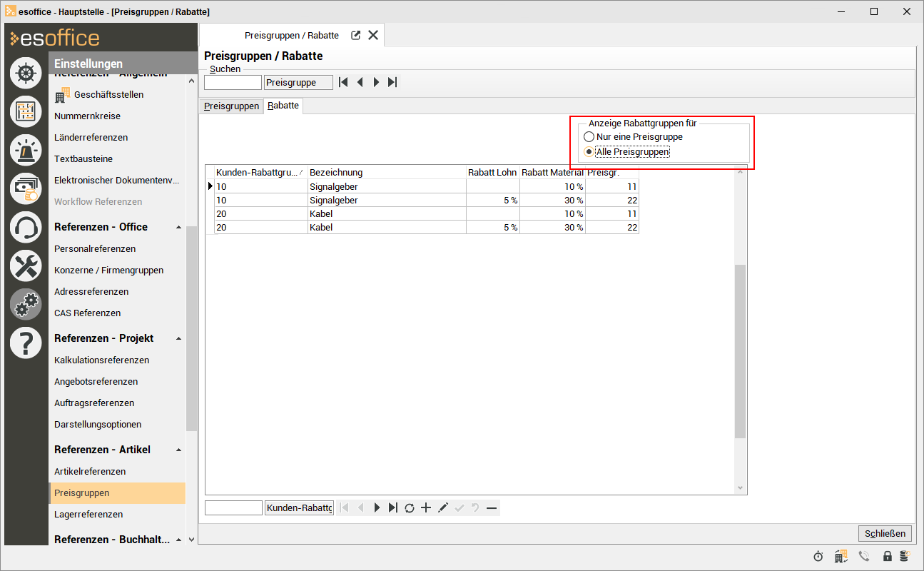
Task: Collapse the 'Referenzen - Artikel' section
Action: tap(178, 450)
